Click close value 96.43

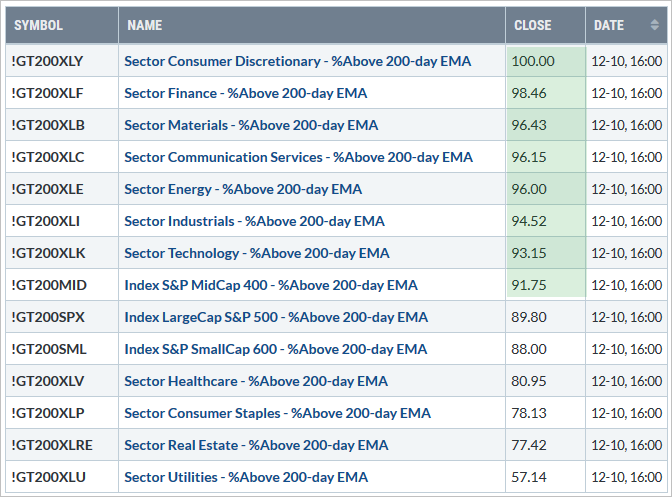point(529,125)
